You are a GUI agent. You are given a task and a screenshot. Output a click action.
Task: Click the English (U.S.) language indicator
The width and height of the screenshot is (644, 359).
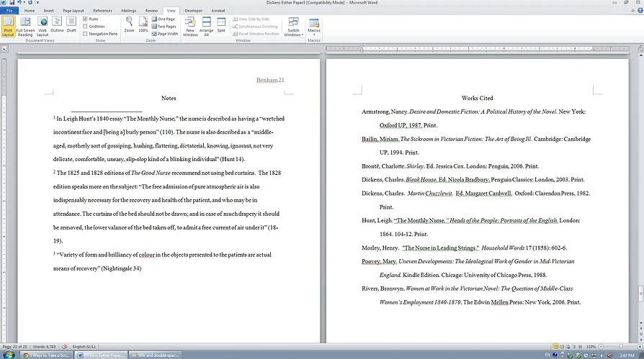[84, 347]
